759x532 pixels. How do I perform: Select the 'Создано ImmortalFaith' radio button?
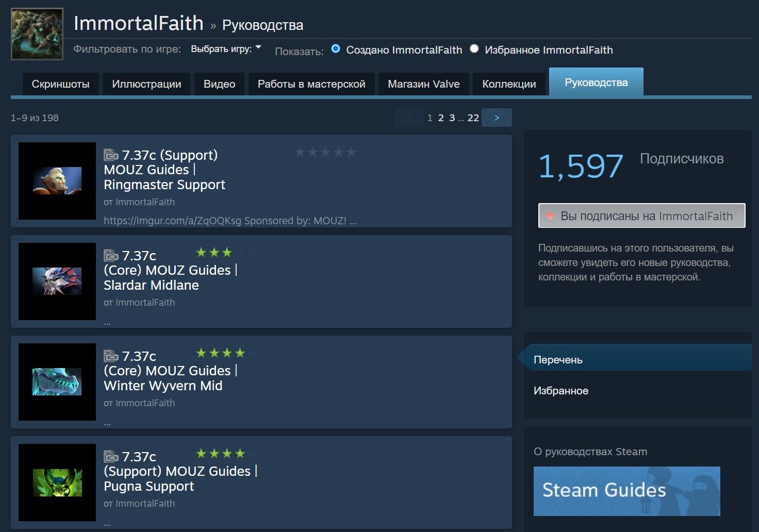(x=336, y=49)
